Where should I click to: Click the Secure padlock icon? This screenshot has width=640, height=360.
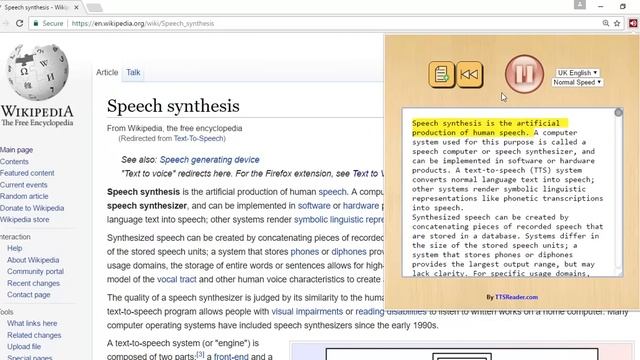36,23
